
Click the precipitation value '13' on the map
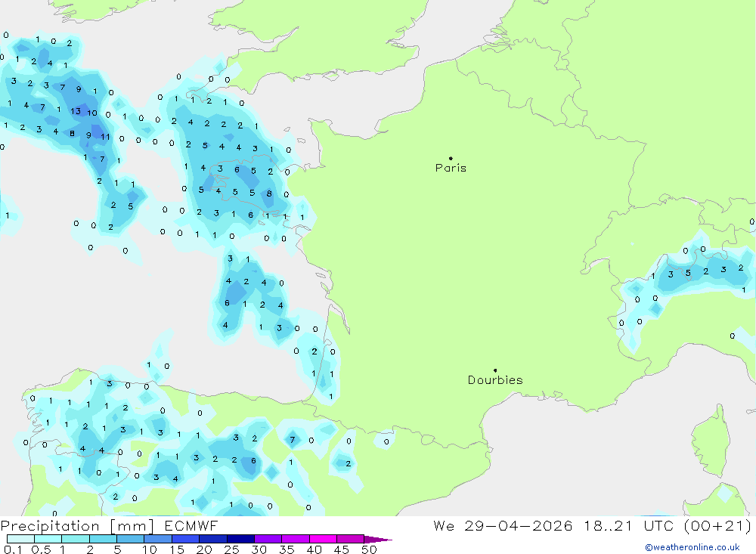pos(76,111)
